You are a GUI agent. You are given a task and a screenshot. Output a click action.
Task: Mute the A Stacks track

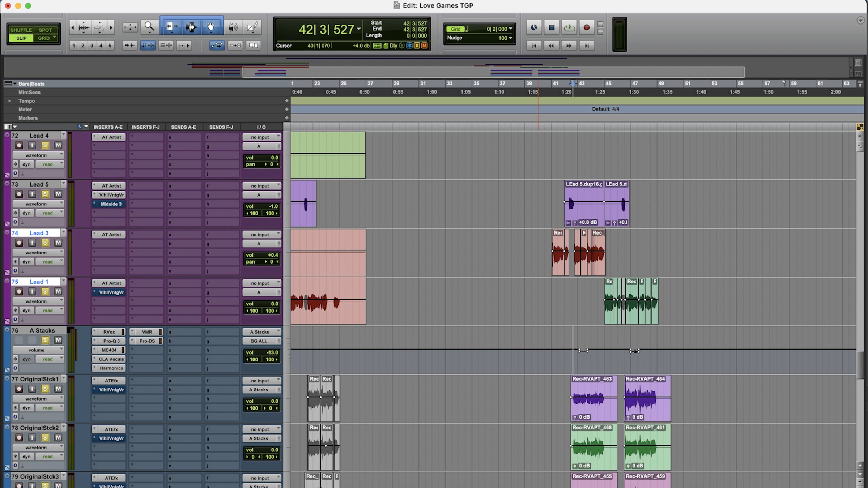58,340
